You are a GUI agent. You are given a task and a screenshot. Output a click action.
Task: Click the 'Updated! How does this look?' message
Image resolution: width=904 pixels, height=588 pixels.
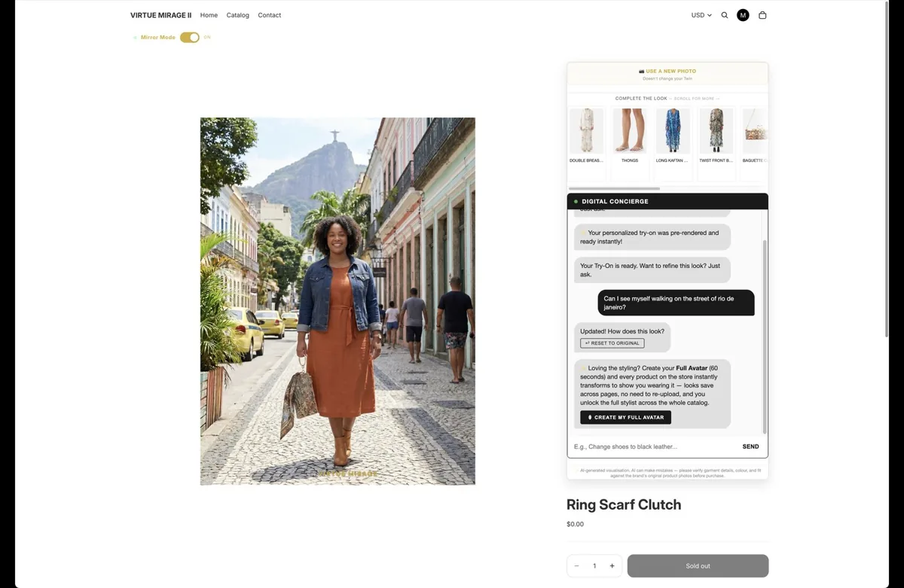(621, 331)
